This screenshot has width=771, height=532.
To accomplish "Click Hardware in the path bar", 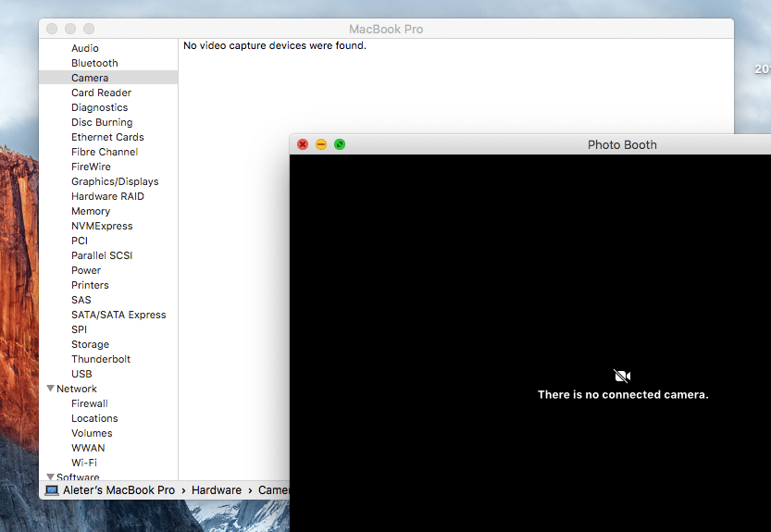I will (x=217, y=490).
